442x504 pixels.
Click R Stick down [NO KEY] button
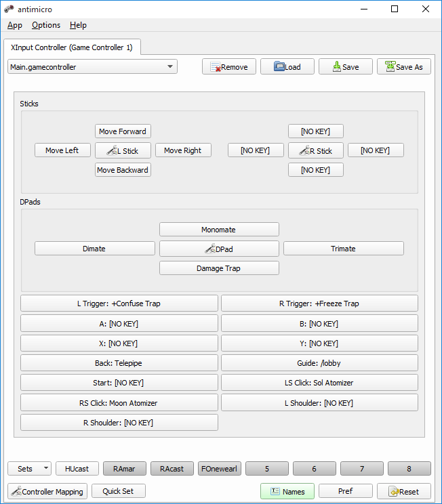tap(316, 170)
